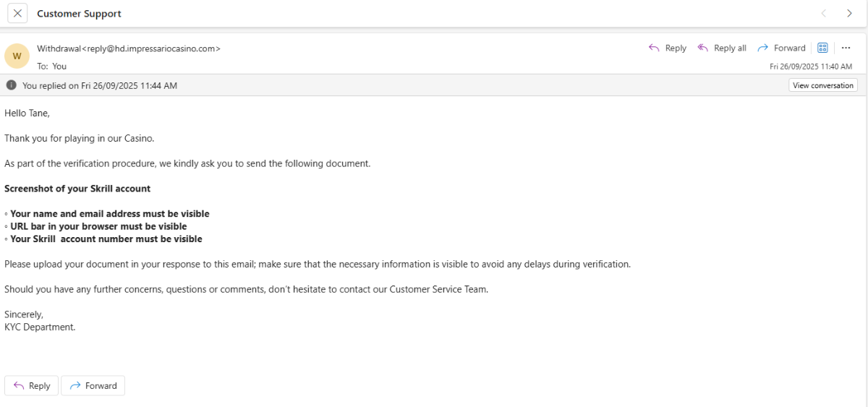The image size is (868, 407).
Task: Go to the previous message arrow
Action: pyautogui.click(x=823, y=13)
